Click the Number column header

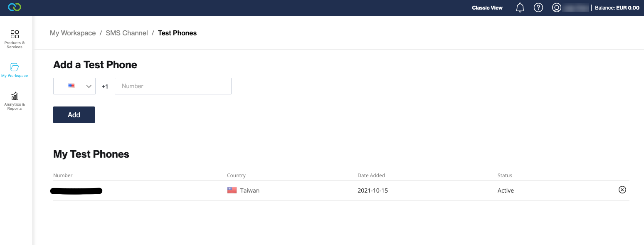pos(63,176)
